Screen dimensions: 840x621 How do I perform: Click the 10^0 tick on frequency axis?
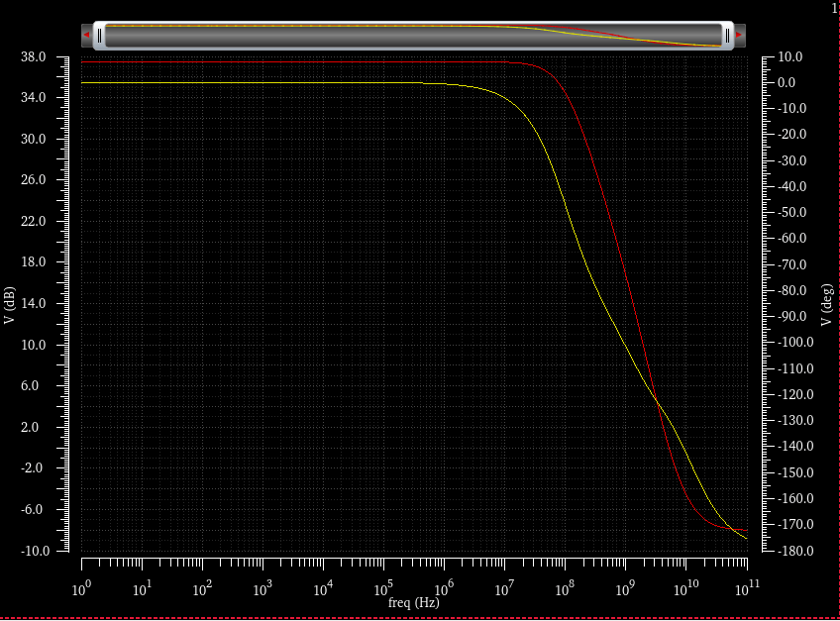(x=83, y=590)
